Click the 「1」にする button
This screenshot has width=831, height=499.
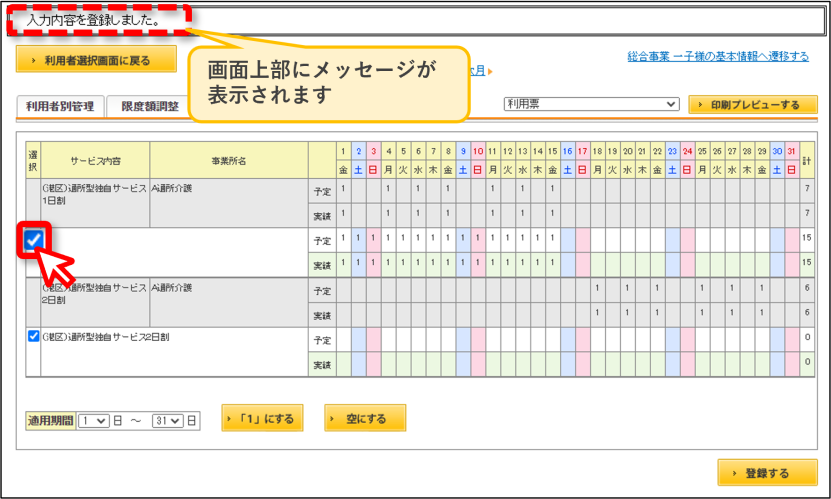click(x=262, y=418)
